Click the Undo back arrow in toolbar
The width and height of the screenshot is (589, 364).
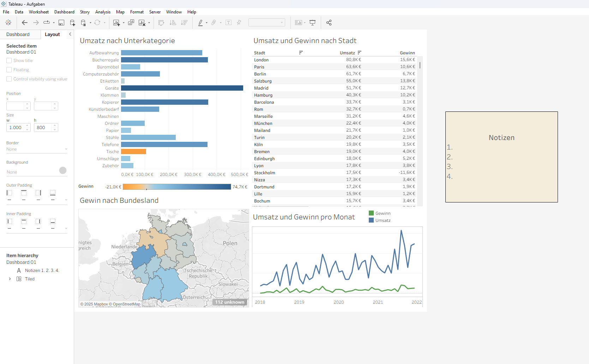click(x=24, y=23)
